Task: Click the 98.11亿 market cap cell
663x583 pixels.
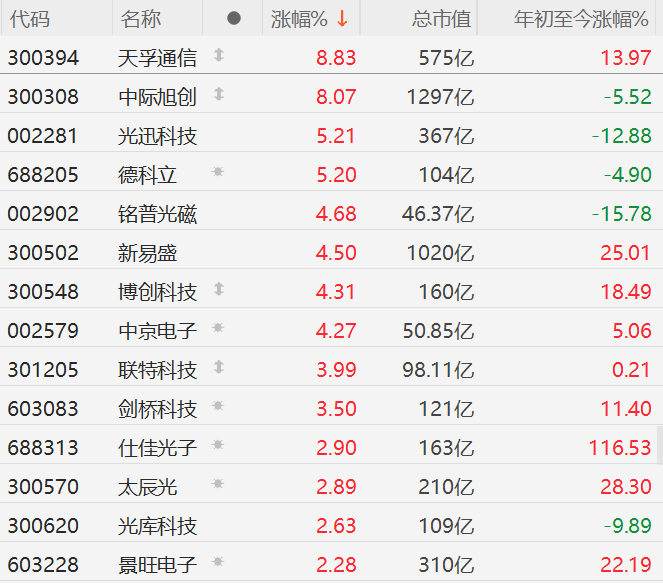Action: pos(438,370)
